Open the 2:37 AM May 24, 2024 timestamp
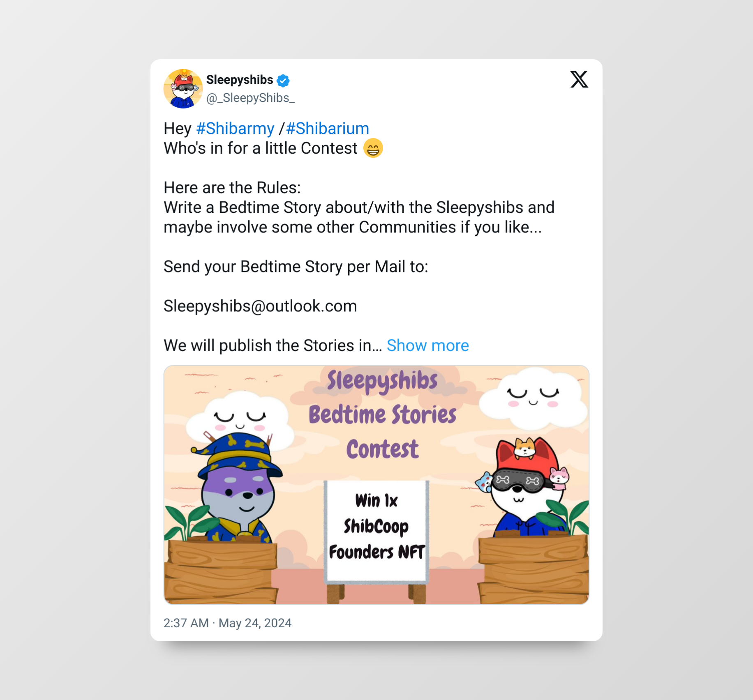 pos(227,623)
